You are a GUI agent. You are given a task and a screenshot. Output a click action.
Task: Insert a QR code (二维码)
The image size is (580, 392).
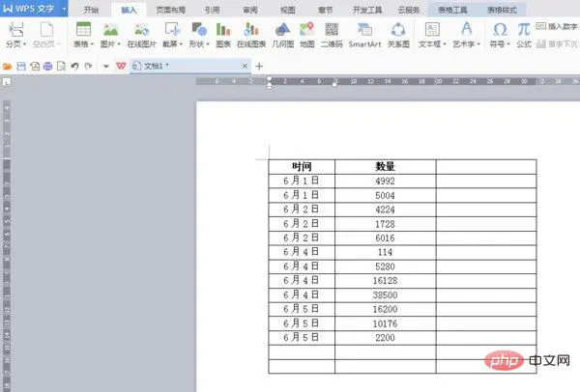tap(331, 35)
